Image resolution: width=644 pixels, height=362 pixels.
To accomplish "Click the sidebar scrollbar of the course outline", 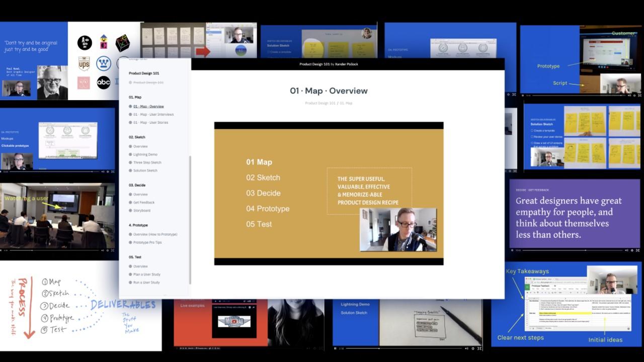I will tap(190, 220).
